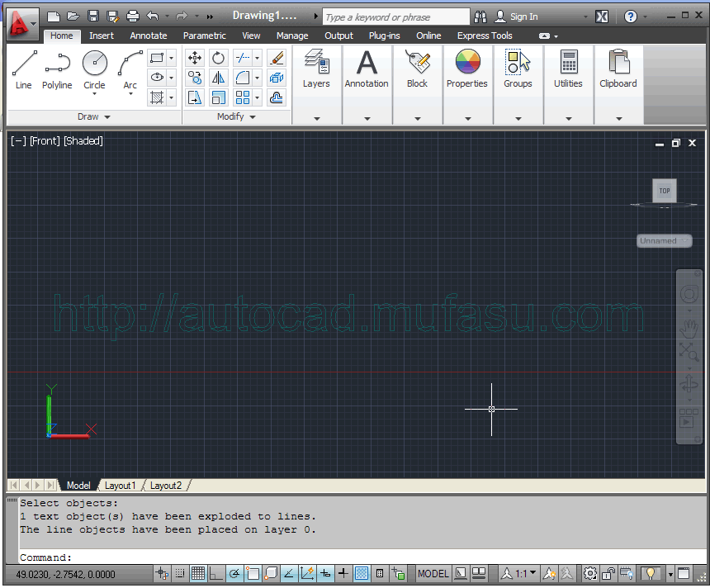The image size is (710, 588).
Task: Toggle Snap Mode in status bar
Action: (x=180, y=574)
